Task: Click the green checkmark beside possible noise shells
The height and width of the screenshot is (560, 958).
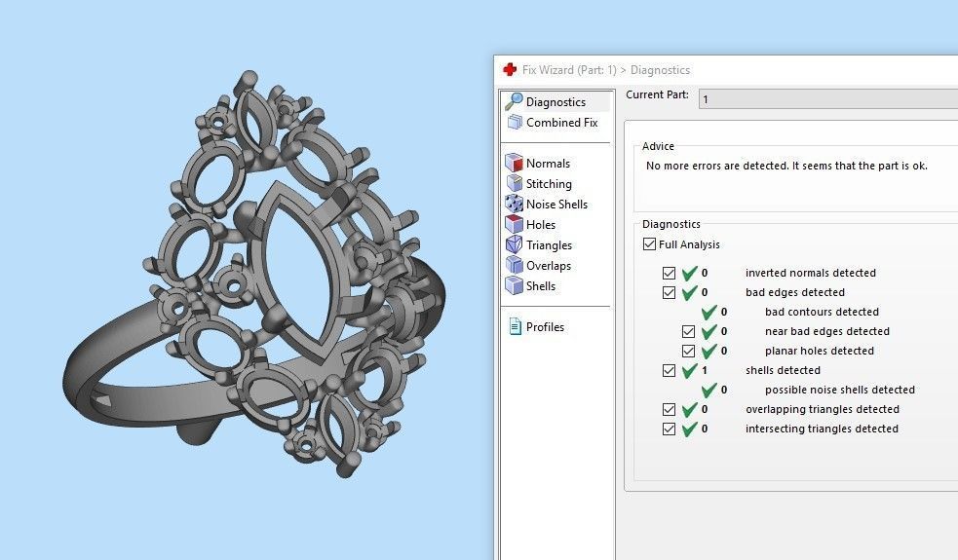Action: 709,390
